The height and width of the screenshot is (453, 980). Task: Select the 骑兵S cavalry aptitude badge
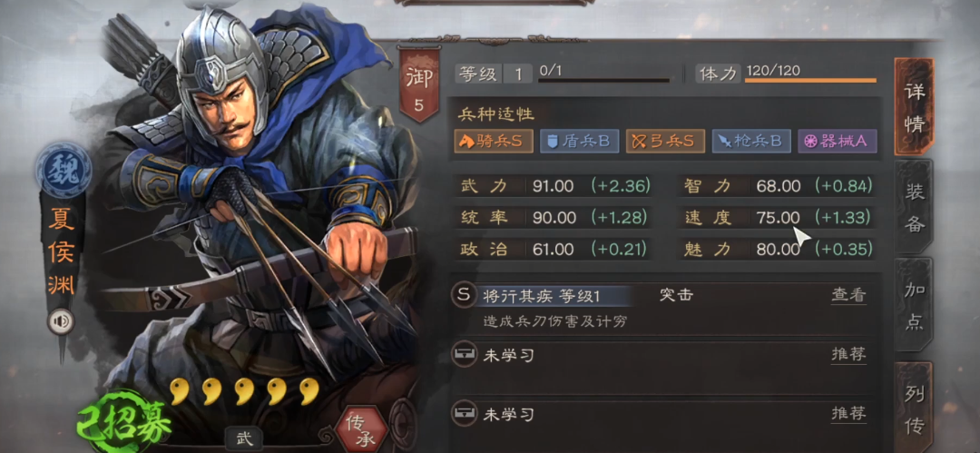click(x=494, y=142)
